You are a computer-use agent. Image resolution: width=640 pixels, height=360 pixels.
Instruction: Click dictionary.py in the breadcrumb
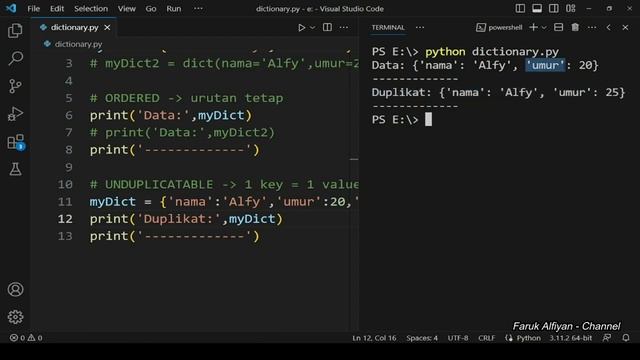click(x=78, y=44)
